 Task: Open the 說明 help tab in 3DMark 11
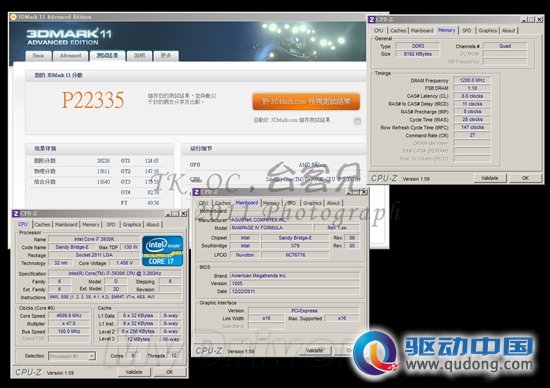140,56
